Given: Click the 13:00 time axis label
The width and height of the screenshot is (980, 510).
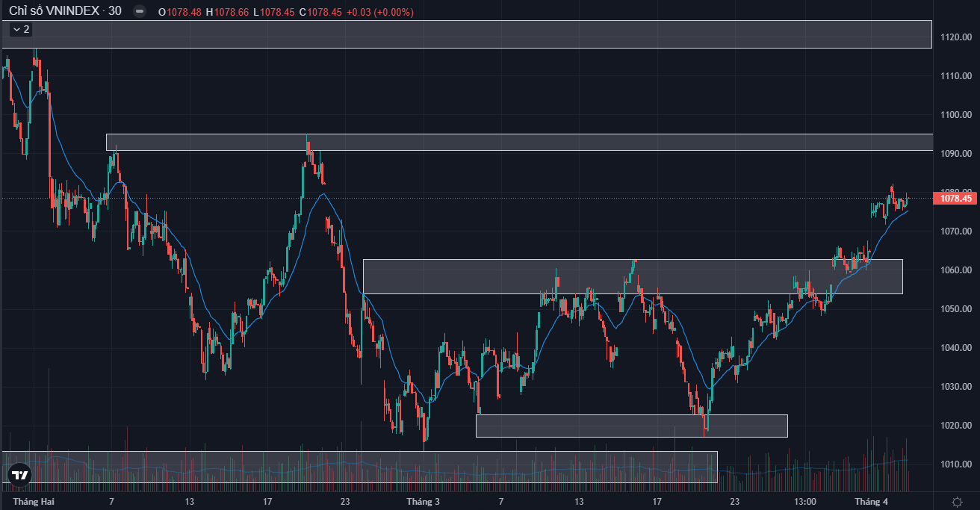Looking at the screenshot, I should coord(804,501).
